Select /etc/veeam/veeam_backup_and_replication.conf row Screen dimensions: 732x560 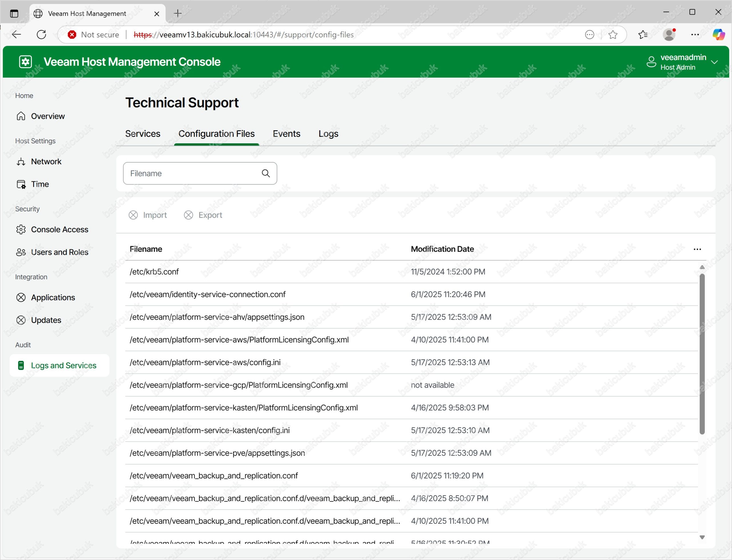point(411,476)
